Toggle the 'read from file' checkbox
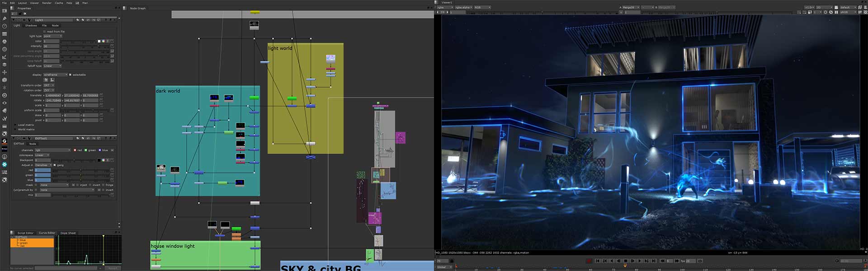Screen dimensions: 868x271 coord(44,32)
